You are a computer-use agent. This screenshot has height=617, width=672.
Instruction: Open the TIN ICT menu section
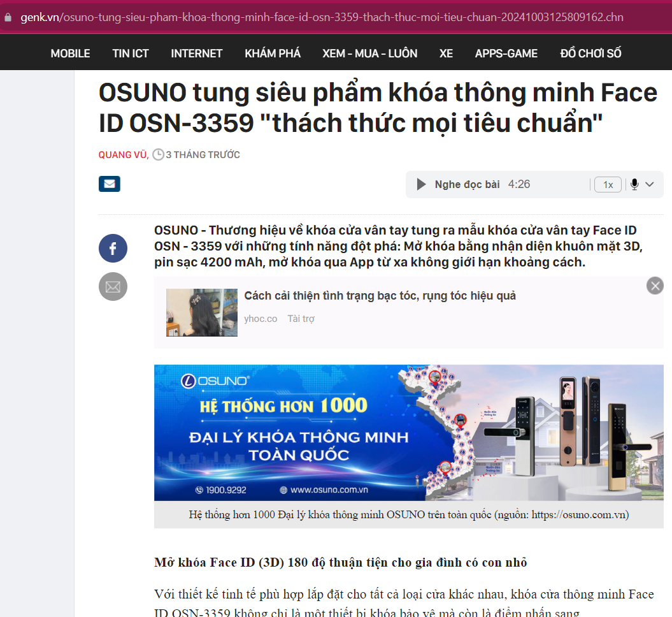tap(131, 54)
